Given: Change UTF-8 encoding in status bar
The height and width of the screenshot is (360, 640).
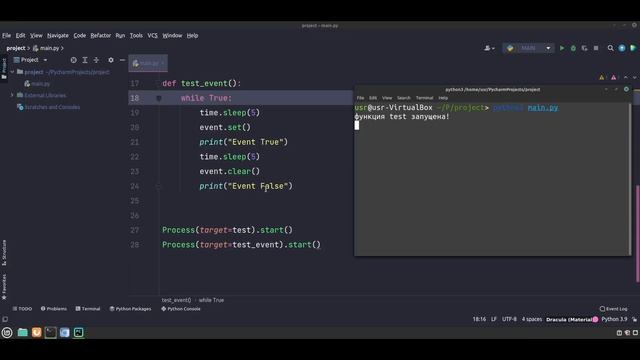Looking at the screenshot, I should (x=509, y=319).
